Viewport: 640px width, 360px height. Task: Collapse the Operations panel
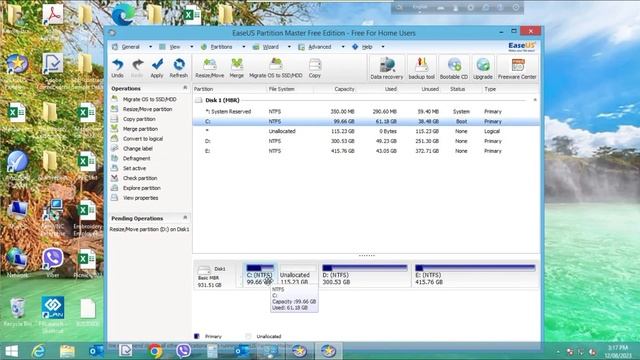coord(185,88)
